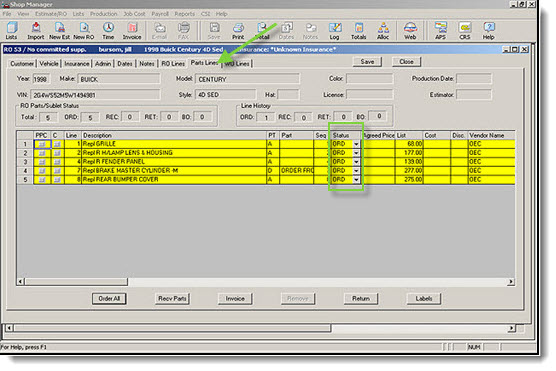The width and height of the screenshot is (556, 371).
Task: Open Status dropdown for Repl GRILLE
Action: click(356, 144)
